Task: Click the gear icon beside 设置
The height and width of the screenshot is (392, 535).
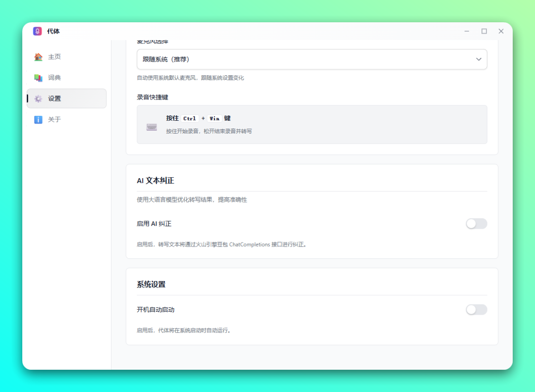Action: click(38, 98)
